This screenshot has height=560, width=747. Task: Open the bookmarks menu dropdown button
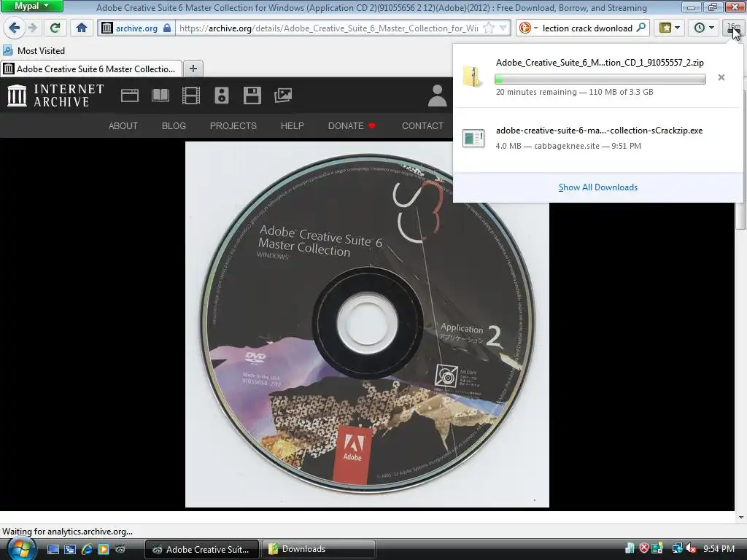tap(670, 28)
